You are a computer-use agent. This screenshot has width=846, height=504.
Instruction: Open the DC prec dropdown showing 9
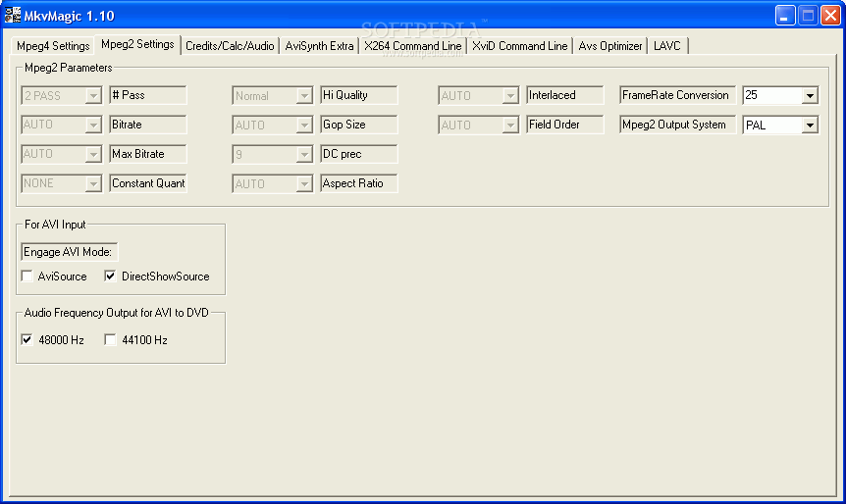[273, 154]
